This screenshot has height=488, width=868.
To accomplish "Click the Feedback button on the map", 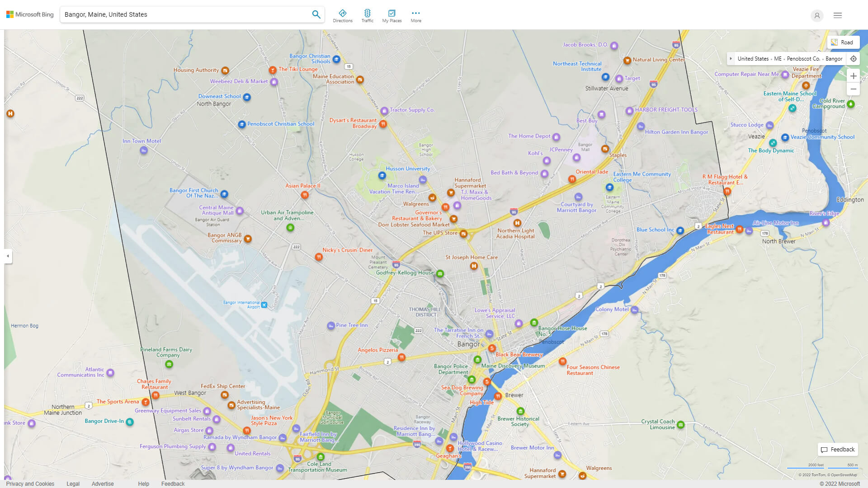I will point(837,449).
